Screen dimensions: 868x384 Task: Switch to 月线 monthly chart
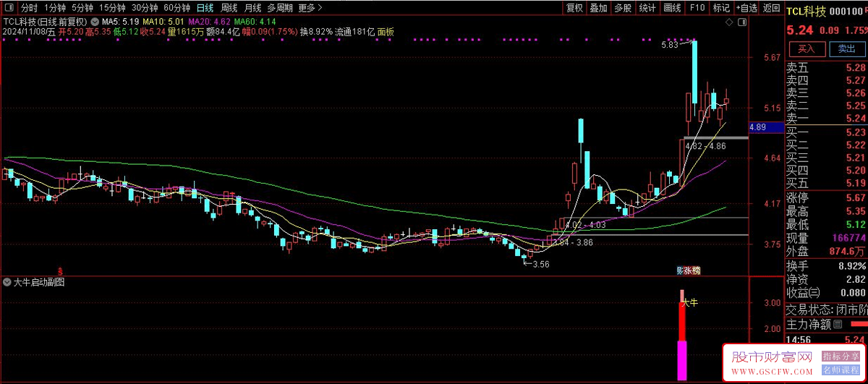(x=252, y=8)
